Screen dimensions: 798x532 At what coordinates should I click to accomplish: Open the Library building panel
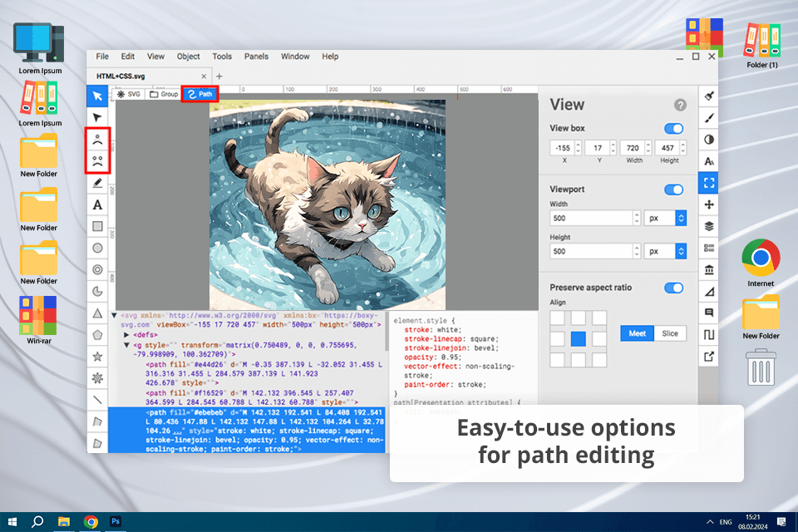(708, 269)
